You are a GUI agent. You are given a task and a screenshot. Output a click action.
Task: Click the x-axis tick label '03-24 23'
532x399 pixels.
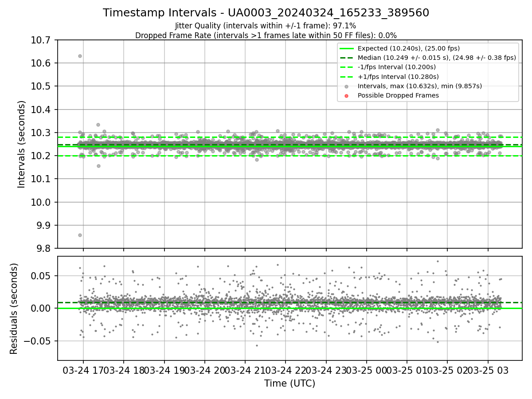[x=326, y=370]
